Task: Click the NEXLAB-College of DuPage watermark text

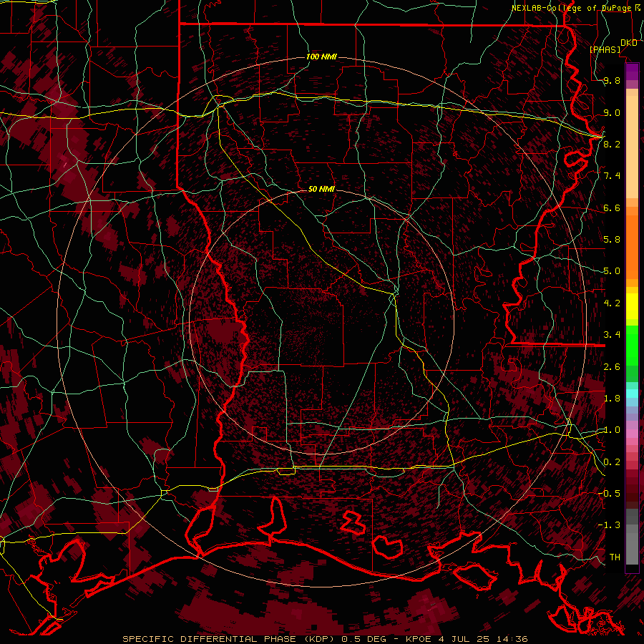Action: [x=572, y=8]
